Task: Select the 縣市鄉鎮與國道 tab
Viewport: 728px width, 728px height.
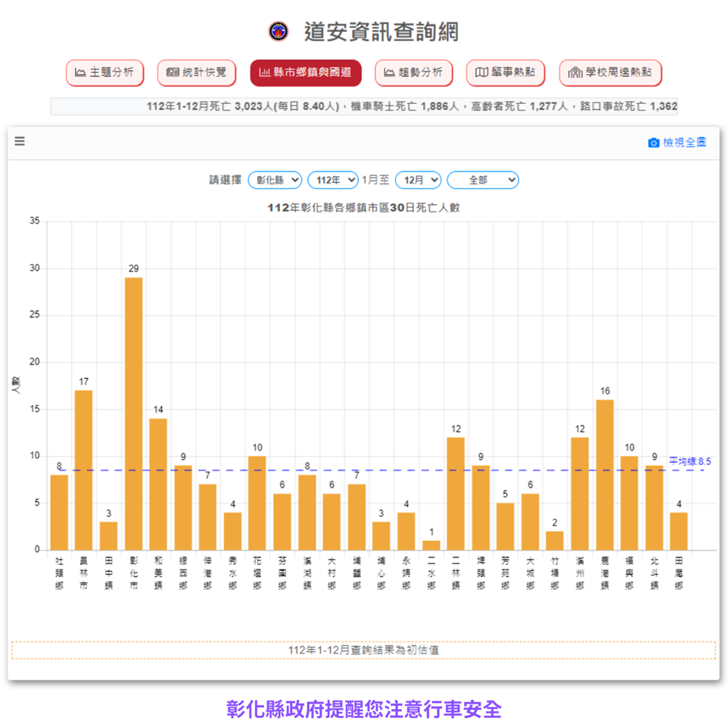Action: coord(306,73)
